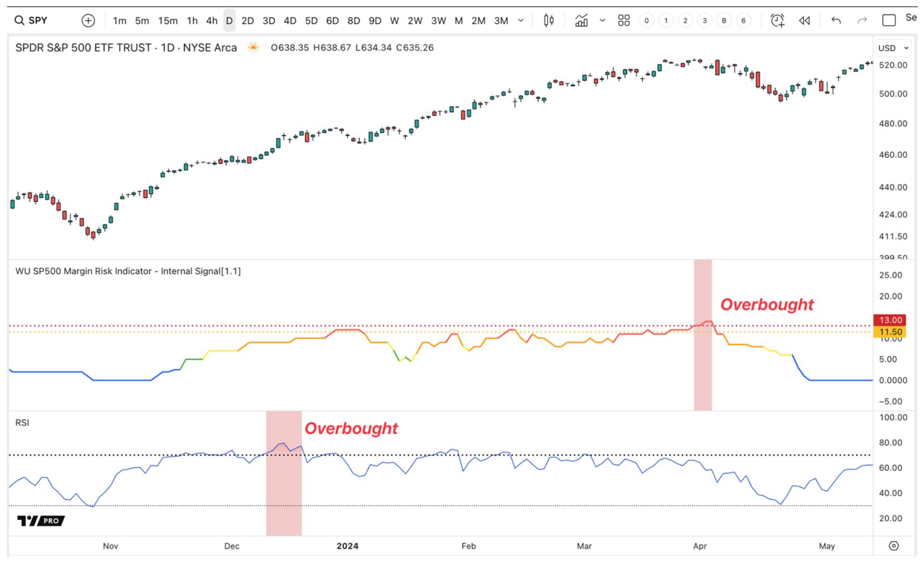The image size is (924, 562).
Task: Click the circled 0 toolbar button
Action: pos(647,20)
